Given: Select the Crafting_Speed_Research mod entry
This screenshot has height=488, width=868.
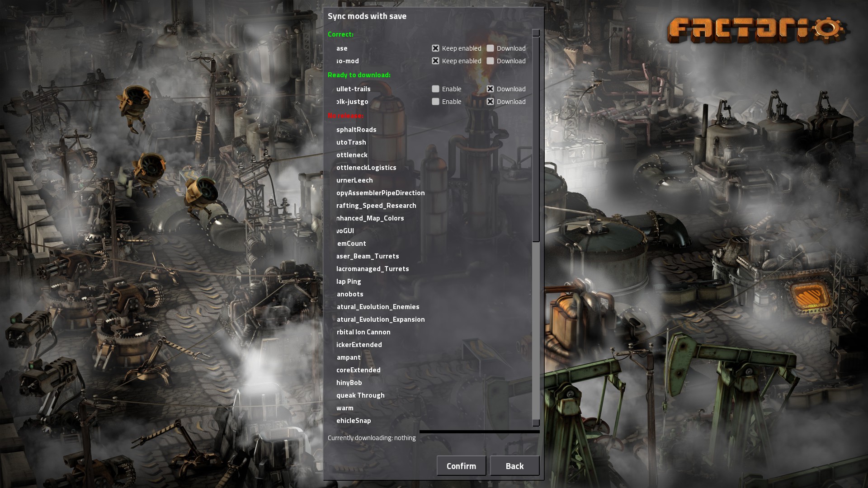Looking at the screenshot, I should [376, 206].
